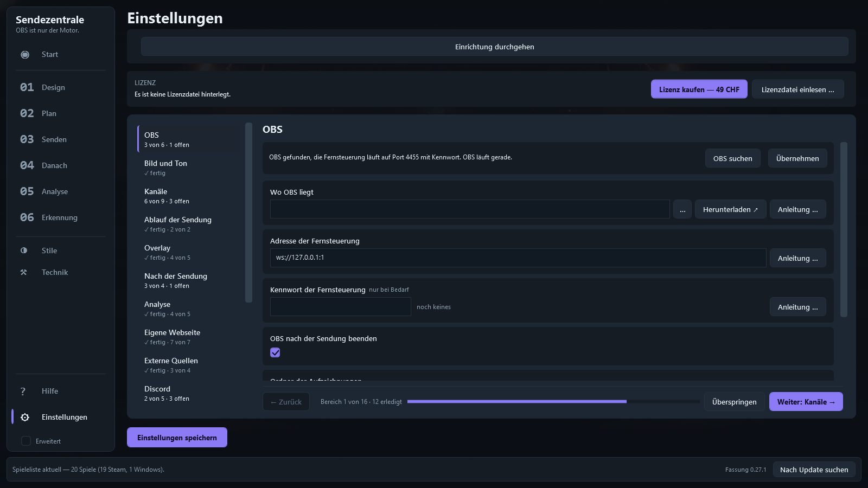Open 05 Analyse in sidebar
This screenshot has width=868, height=488.
tap(61, 191)
